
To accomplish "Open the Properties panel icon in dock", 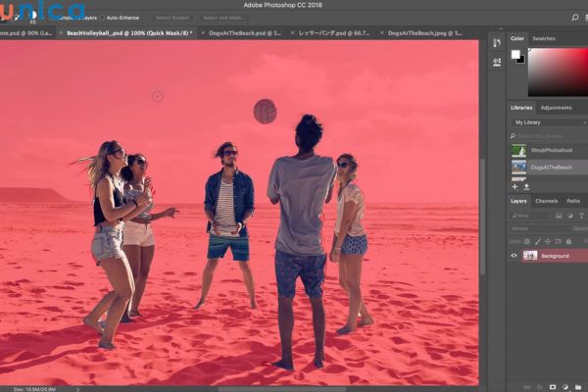I will (x=497, y=60).
